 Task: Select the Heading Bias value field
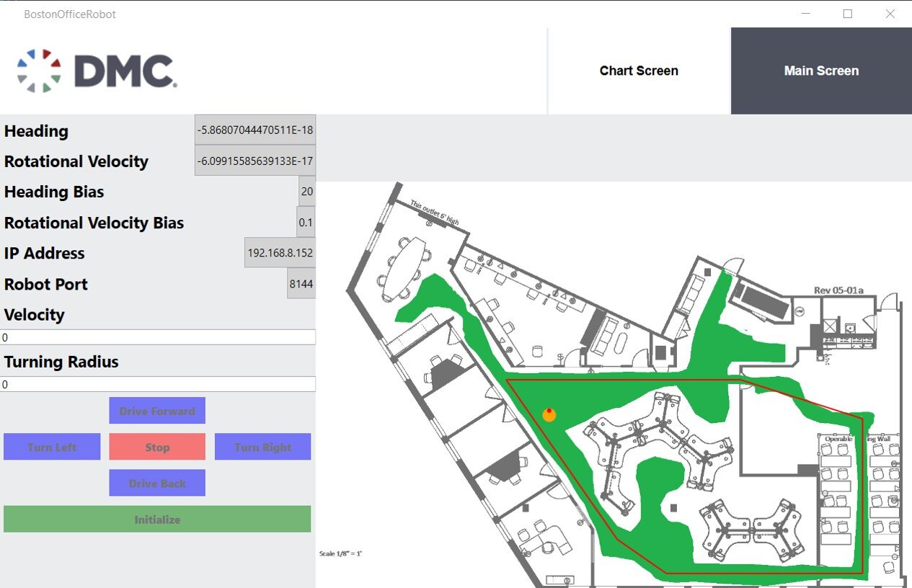coord(307,192)
